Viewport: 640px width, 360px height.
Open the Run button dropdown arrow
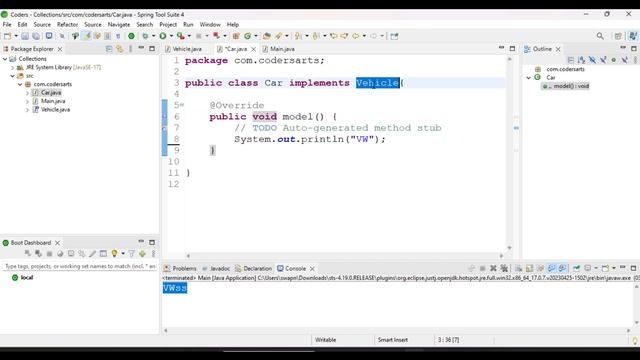click(x=171, y=36)
